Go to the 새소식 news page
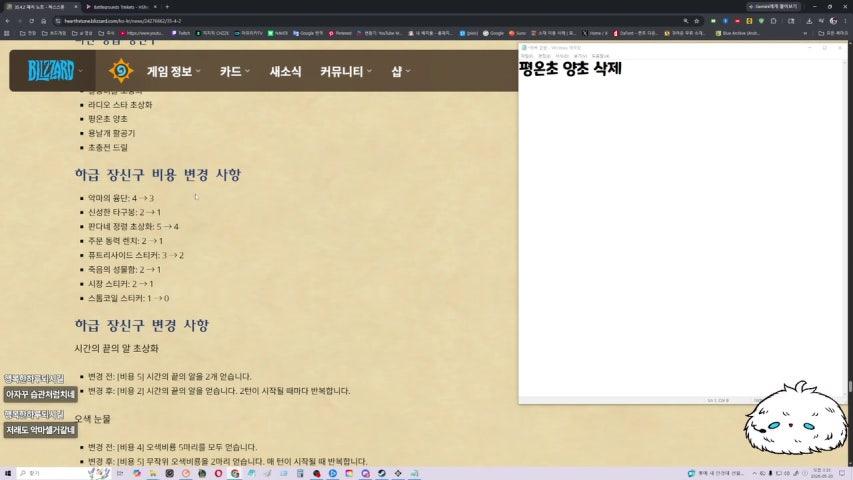Image resolution: width=853 pixels, height=480 pixels. pyautogui.click(x=285, y=71)
